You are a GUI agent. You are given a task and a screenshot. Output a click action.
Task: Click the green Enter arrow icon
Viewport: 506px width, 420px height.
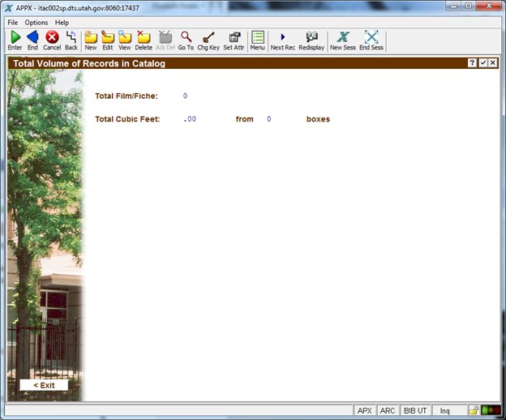tap(15, 37)
